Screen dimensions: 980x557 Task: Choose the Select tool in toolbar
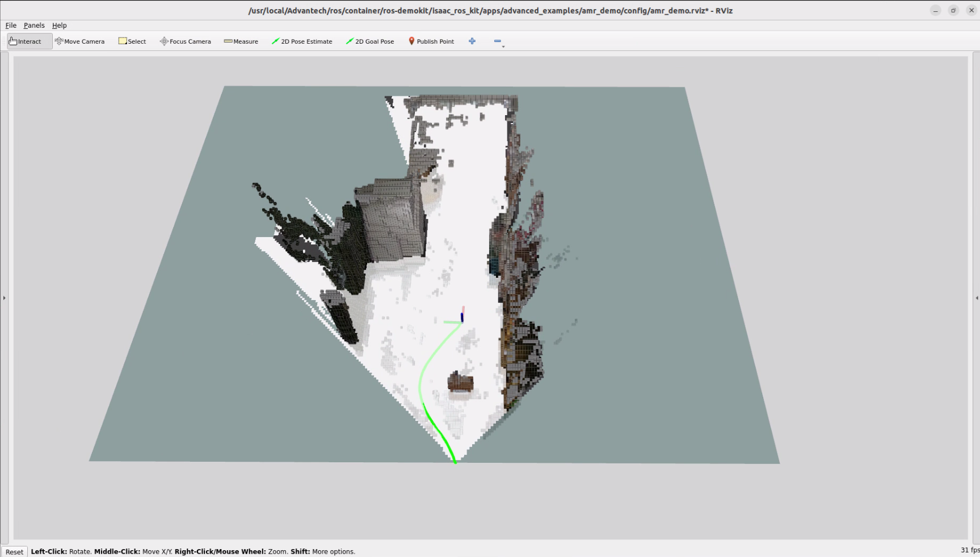[132, 41]
